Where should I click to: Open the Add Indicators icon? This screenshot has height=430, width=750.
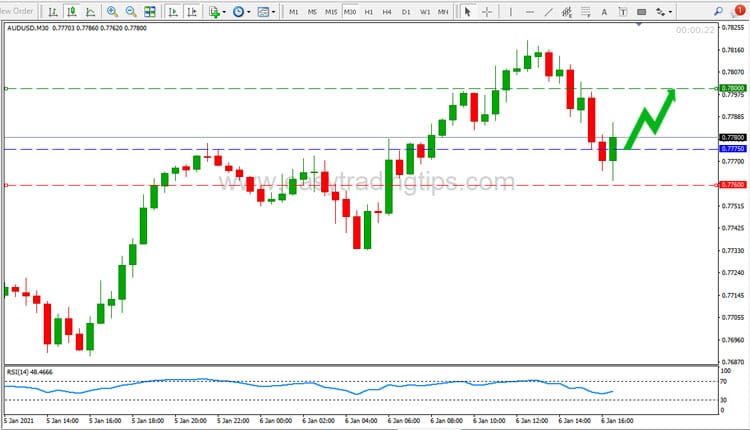tap(214, 12)
